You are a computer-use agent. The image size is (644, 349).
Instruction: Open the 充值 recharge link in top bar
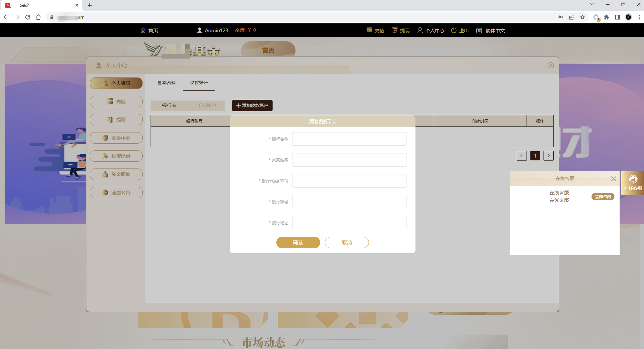coord(375,30)
